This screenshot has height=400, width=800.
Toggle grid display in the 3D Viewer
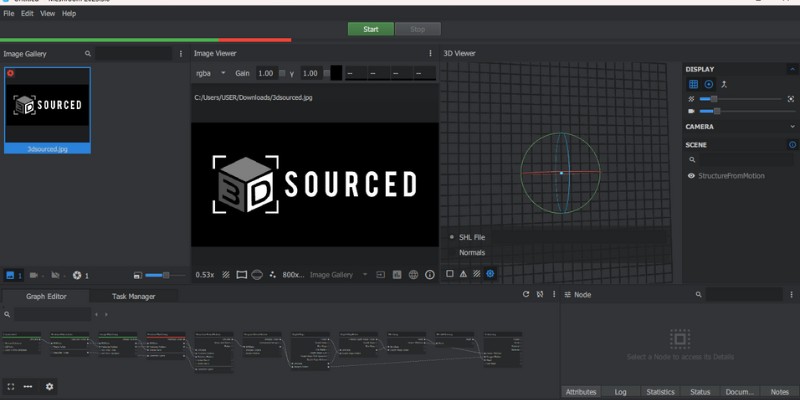(693, 85)
